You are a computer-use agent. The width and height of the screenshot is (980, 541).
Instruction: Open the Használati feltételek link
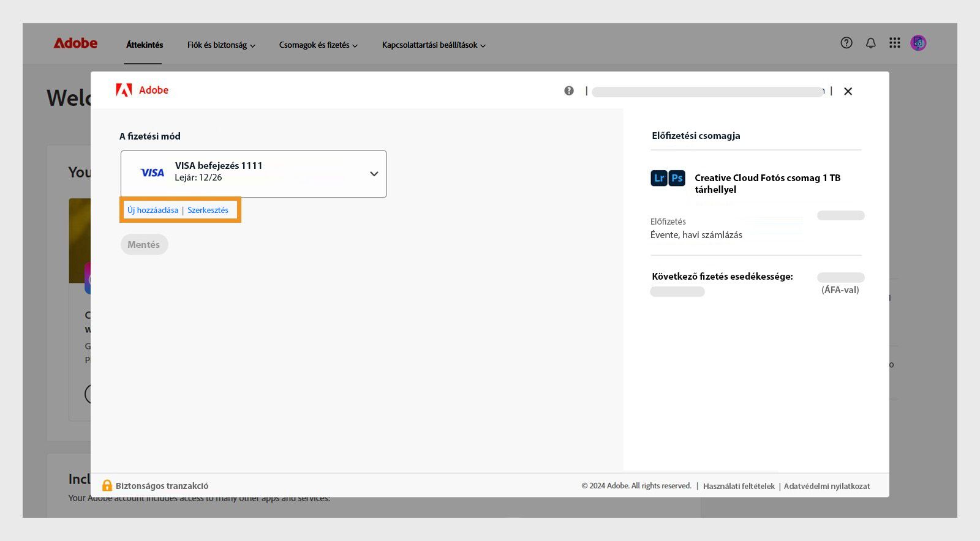[739, 486]
